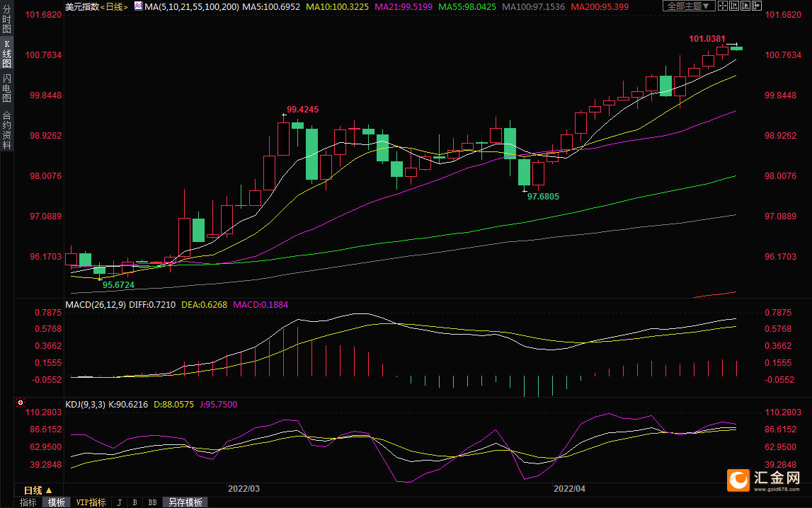
Task: Open the 全部主题 dropdown
Action: coord(688,6)
